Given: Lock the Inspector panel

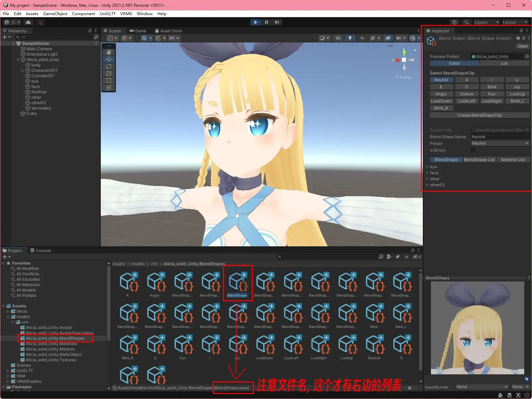Looking at the screenshot, I should pos(521,31).
